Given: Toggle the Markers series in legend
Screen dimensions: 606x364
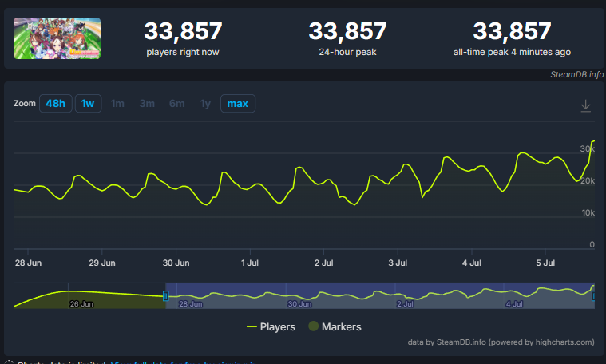Looking at the screenshot, I should tap(335, 327).
